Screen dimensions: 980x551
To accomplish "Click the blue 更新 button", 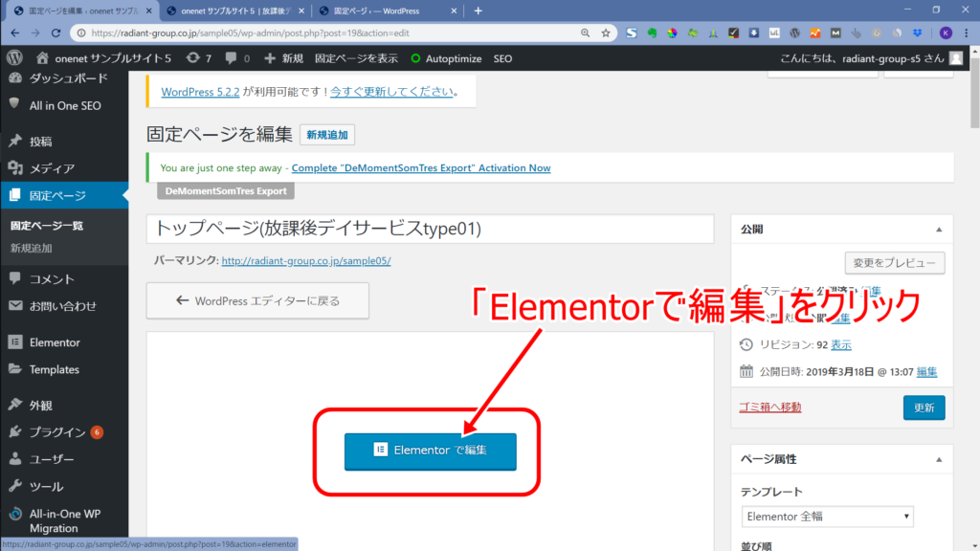I will click(924, 408).
